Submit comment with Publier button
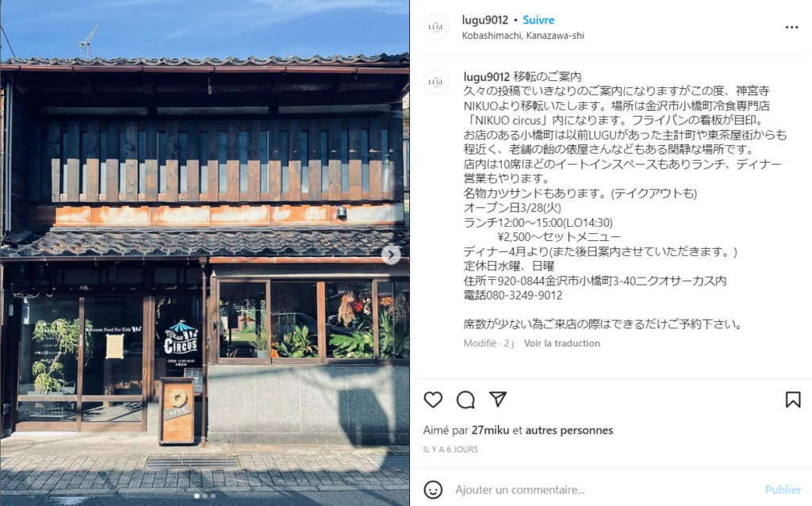Viewport: 812px width, 506px height. 783,489
